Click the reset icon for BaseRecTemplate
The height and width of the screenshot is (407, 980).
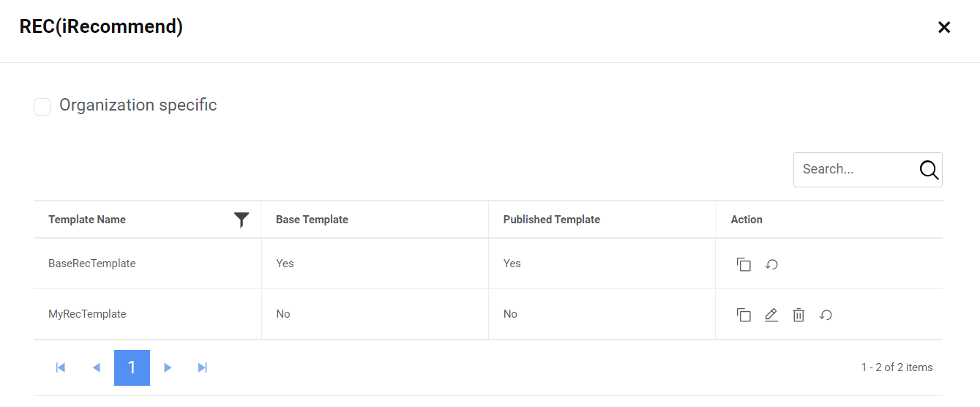click(771, 264)
